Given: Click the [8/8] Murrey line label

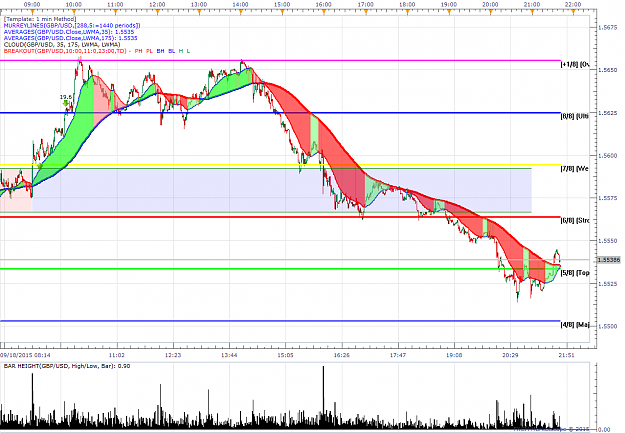Looking at the screenshot, I should click(575, 116).
